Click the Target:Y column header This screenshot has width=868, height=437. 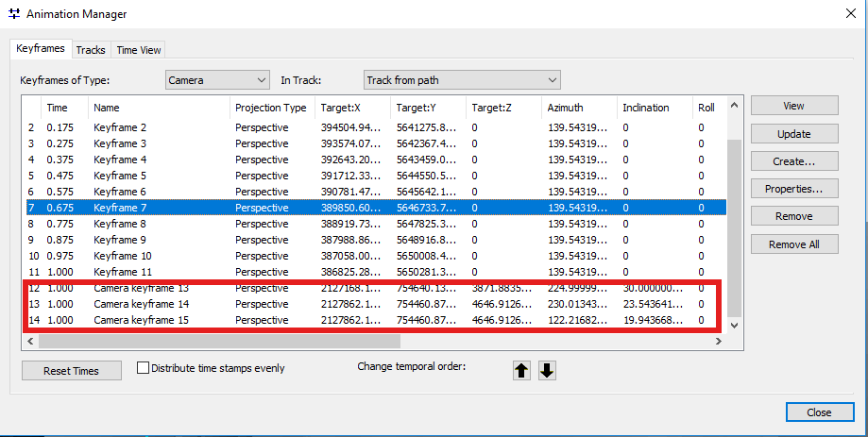tap(428, 108)
